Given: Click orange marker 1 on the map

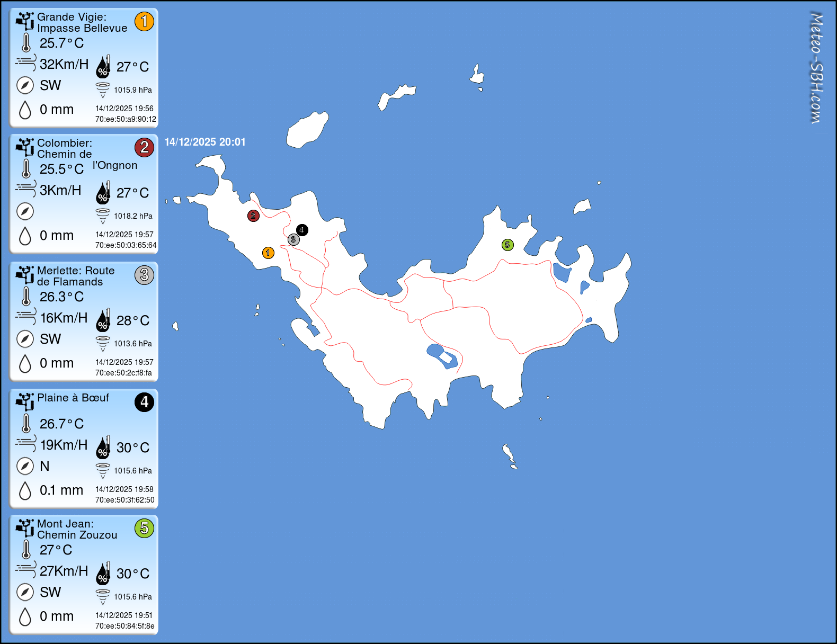Looking at the screenshot, I should click(x=268, y=253).
